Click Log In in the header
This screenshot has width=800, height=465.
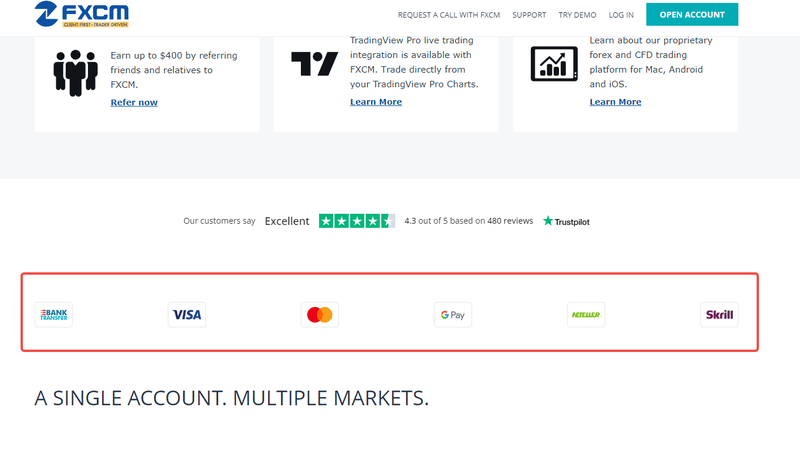(621, 15)
